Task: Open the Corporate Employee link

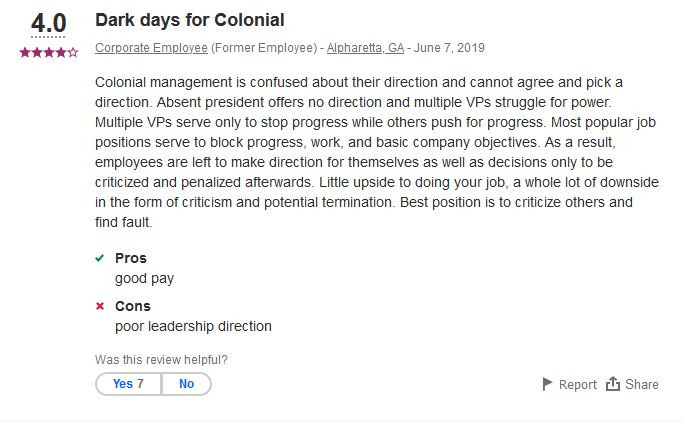Action: click(x=151, y=48)
